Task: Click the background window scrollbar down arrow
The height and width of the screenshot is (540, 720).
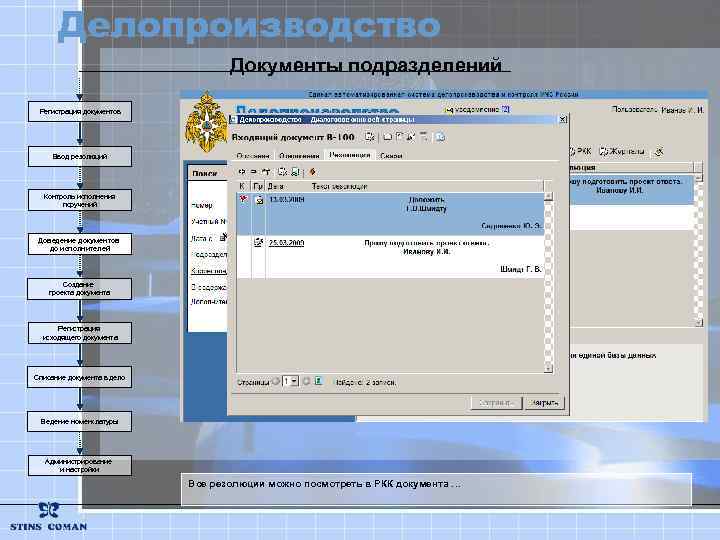Action: point(698,322)
